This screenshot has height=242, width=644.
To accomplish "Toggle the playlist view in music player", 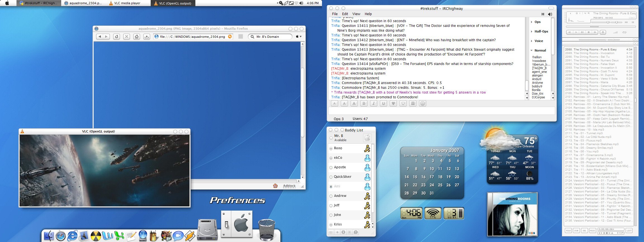I will click(633, 22).
